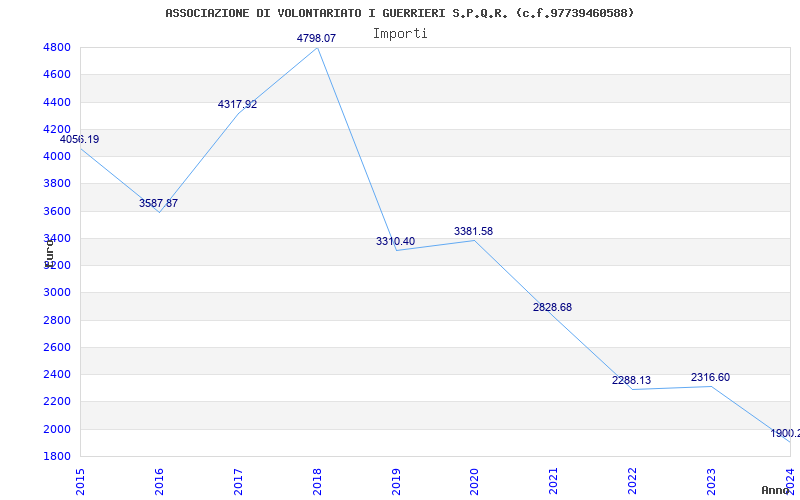Click the y-axis value 3800

coord(57,184)
